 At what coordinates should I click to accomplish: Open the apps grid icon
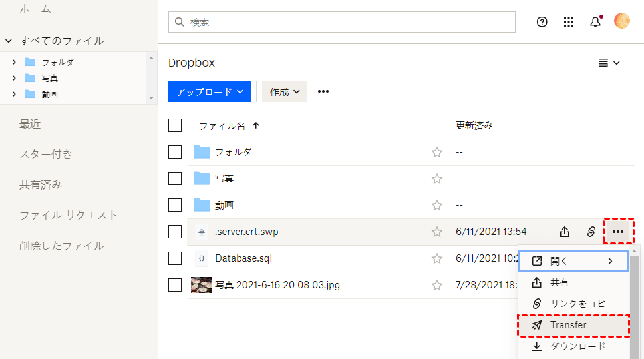point(569,22)
